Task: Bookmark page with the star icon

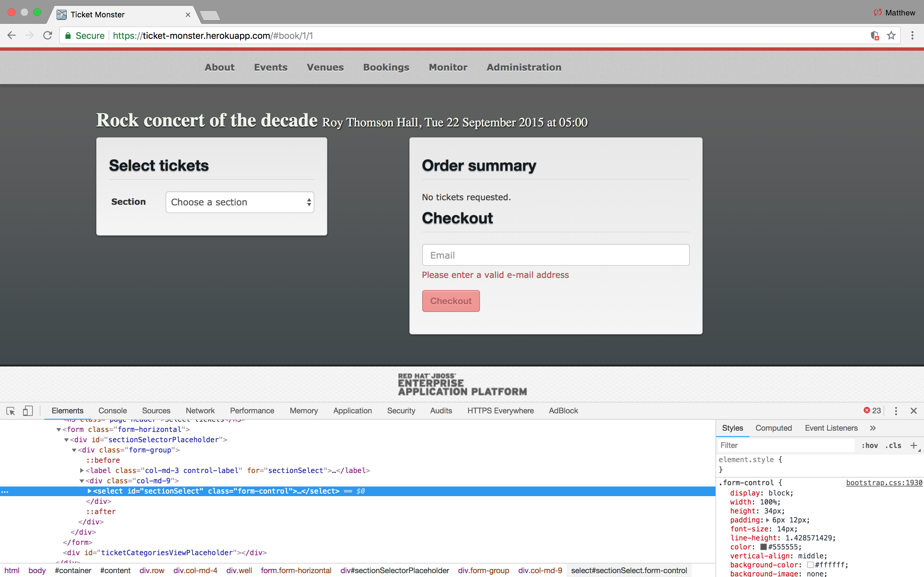Action: (891, 36)
